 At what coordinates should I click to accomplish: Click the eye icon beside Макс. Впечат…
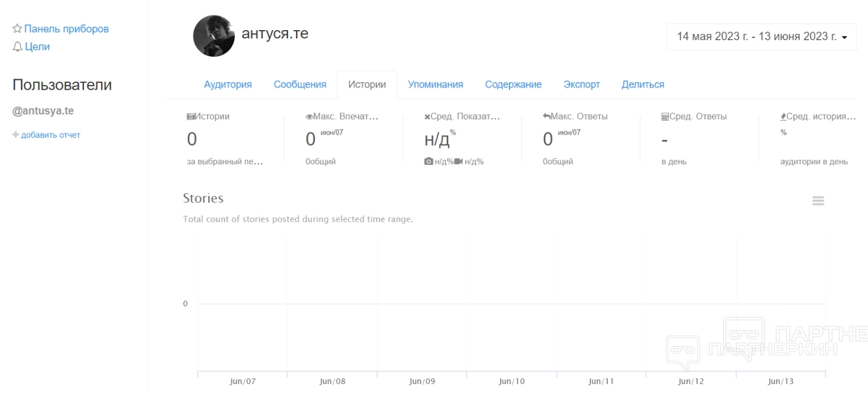pyautogui.click(x=309, y=117)
